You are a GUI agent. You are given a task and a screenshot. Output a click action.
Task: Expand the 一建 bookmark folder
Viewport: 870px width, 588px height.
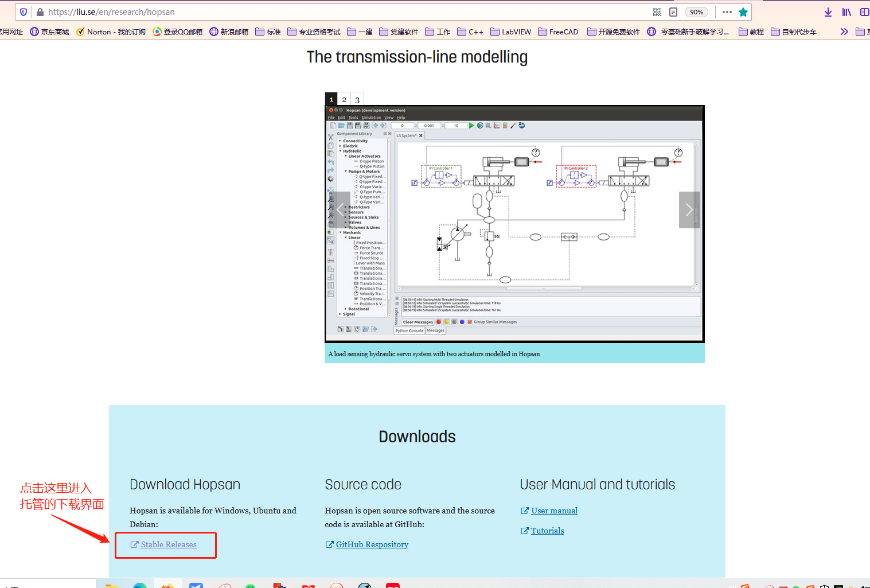coord(360,32)
